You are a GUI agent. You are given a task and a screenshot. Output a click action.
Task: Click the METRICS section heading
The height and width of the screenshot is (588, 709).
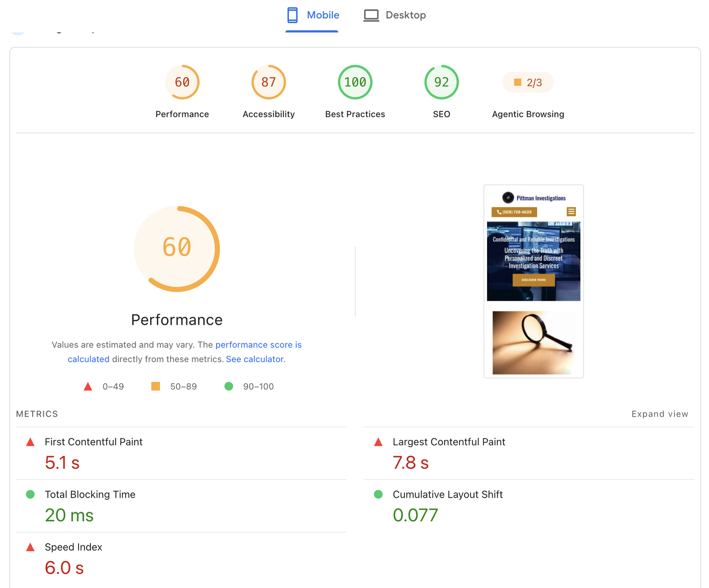tap(37, 414)
